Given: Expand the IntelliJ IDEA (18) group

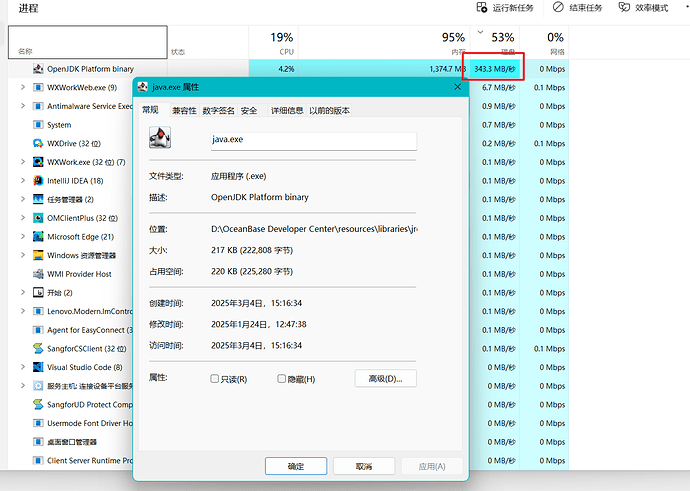Looking at the screenshot, I should [23, 180].
